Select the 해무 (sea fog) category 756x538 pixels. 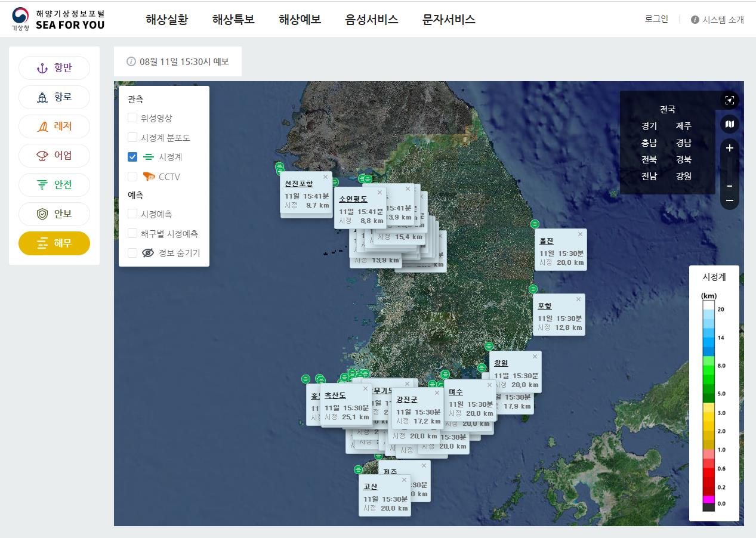pos(54,243)
